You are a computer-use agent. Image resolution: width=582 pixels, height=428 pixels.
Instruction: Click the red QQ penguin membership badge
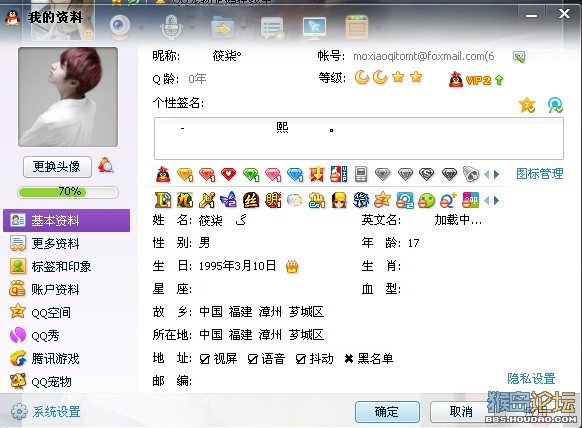point(163,174)
